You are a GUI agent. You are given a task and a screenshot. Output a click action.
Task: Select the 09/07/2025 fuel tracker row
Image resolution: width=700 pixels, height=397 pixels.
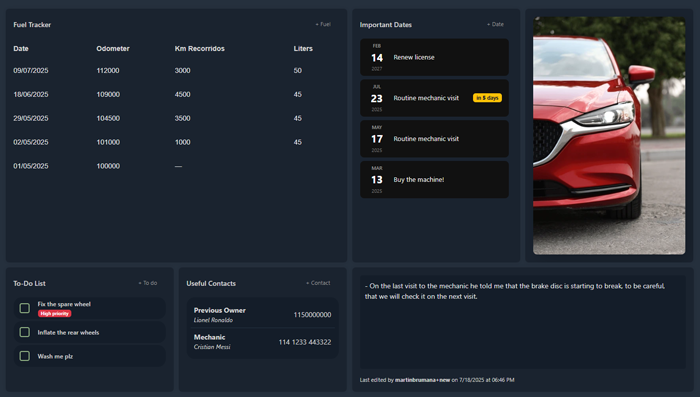click(176, 71)
